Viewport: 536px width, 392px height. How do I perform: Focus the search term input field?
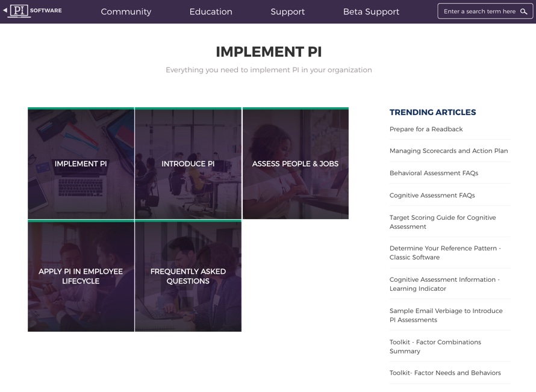tap(479, 11)
